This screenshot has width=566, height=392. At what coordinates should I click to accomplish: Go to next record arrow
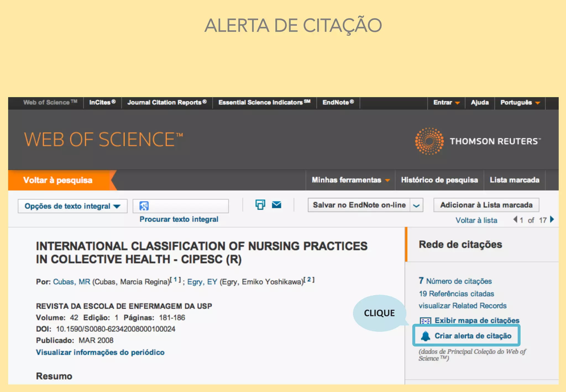(x=552, y=219)
